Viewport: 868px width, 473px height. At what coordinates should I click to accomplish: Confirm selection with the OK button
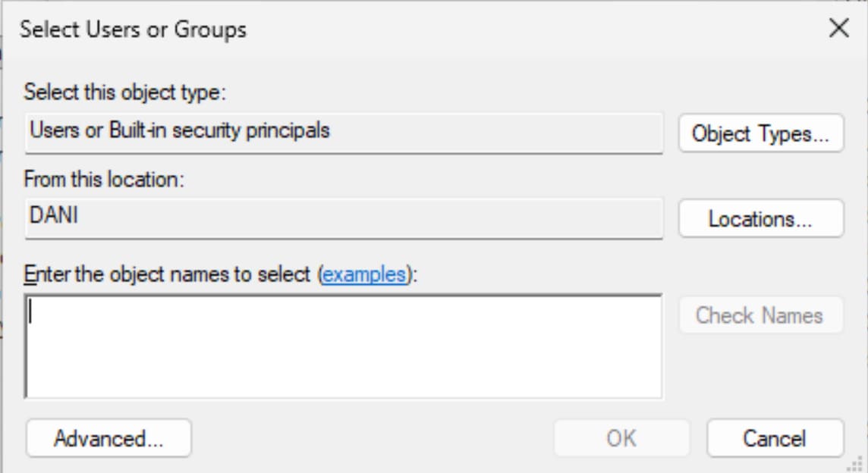(621, 439)
